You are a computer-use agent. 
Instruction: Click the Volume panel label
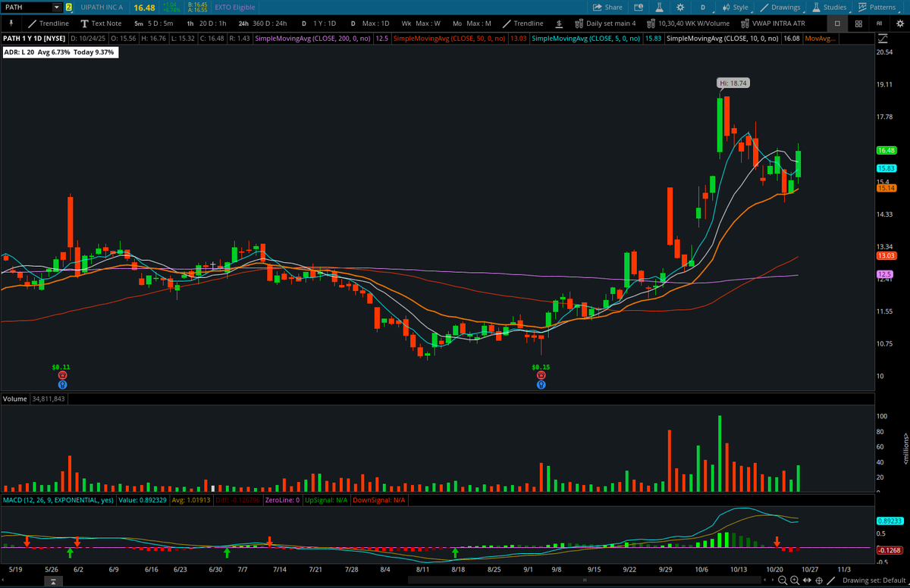point(14,399)
